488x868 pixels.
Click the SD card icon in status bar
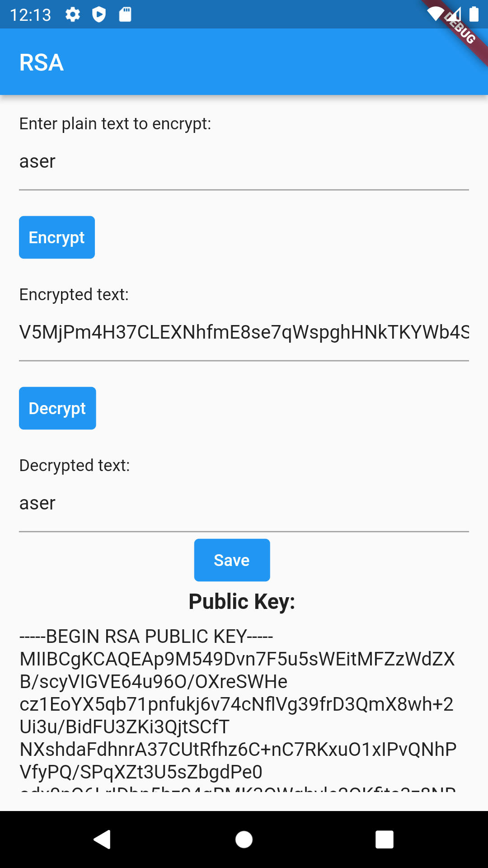pos(125,15)
